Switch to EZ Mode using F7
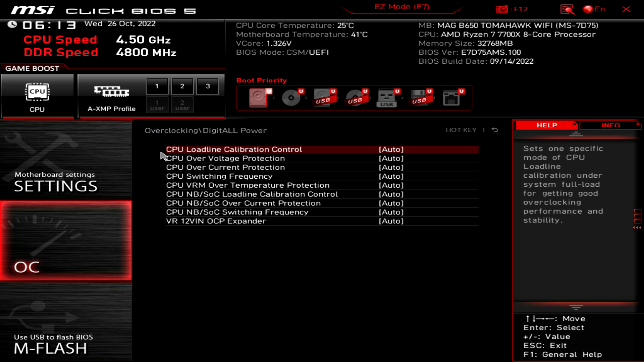Image resolution: width=644 pixels, height=362 pixels. [x=402, y=7]
